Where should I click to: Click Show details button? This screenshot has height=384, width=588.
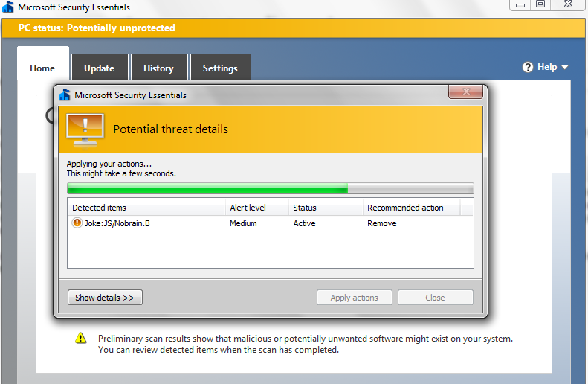[105, 297]
